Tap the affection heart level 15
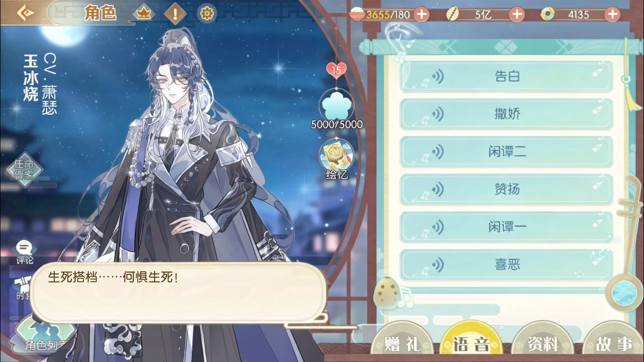The image size is (644, 362). pyautogui.click(x=336, y=70)
